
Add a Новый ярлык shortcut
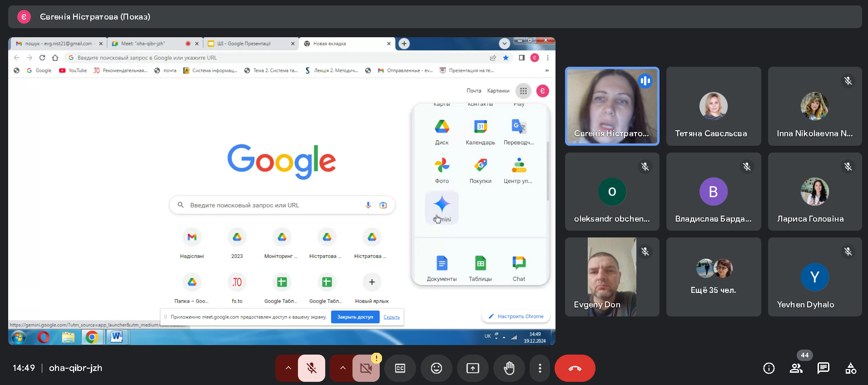coord(372,288)
